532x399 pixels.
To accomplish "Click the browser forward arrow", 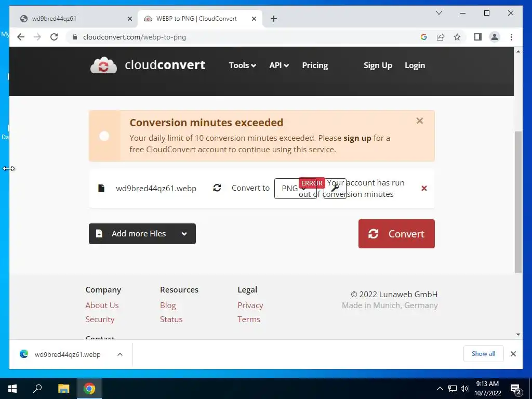I will point(37,37).
